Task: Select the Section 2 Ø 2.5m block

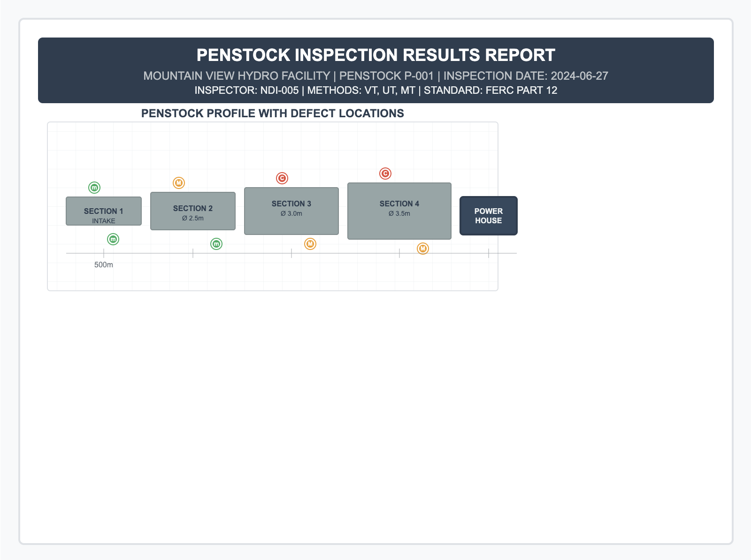Action: [193, 211]
